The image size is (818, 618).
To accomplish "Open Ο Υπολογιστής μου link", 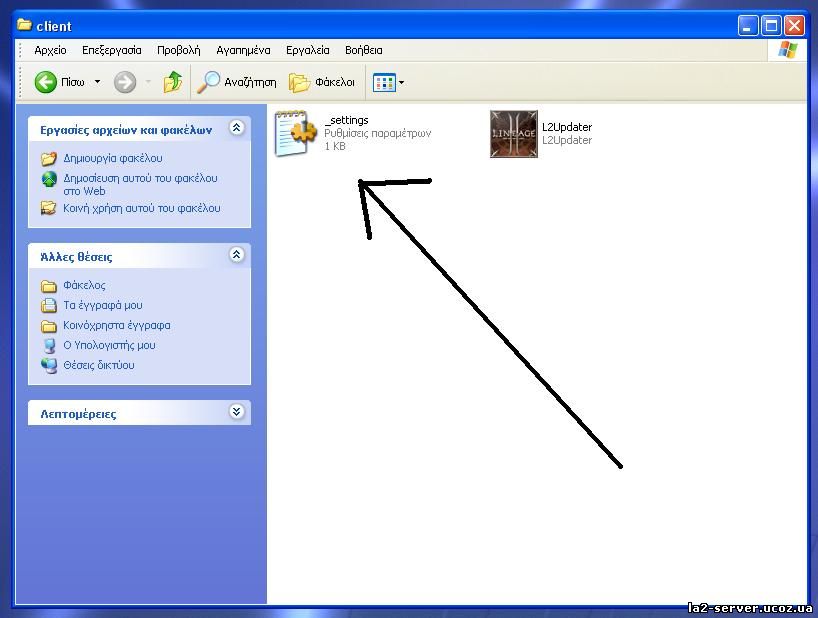I will pyautogui.click(x=110, y=345).
